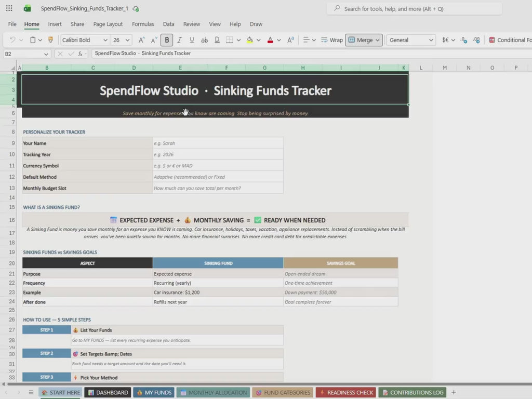Click the cloud save status icon
The image size is (532, 399).
click(x=136, y=9)
